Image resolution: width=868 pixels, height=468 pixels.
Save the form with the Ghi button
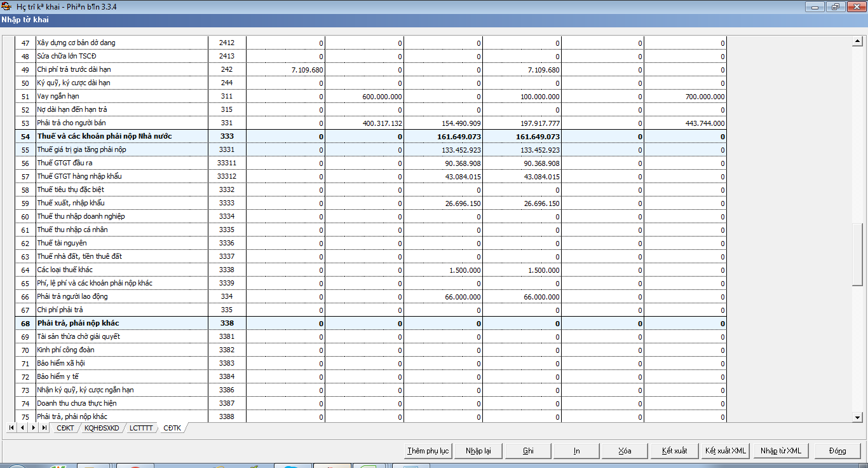pyautogui.click(x=528, y=451)
